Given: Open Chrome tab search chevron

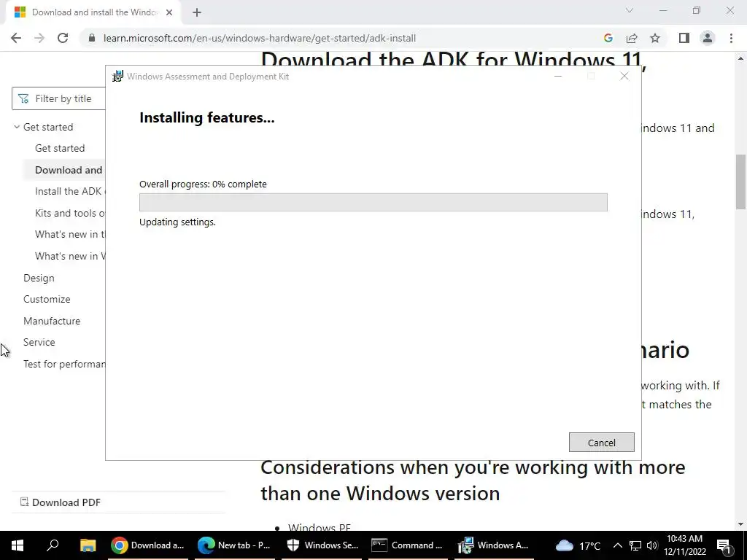Looking at the screenshot, I should click(630, 10).
